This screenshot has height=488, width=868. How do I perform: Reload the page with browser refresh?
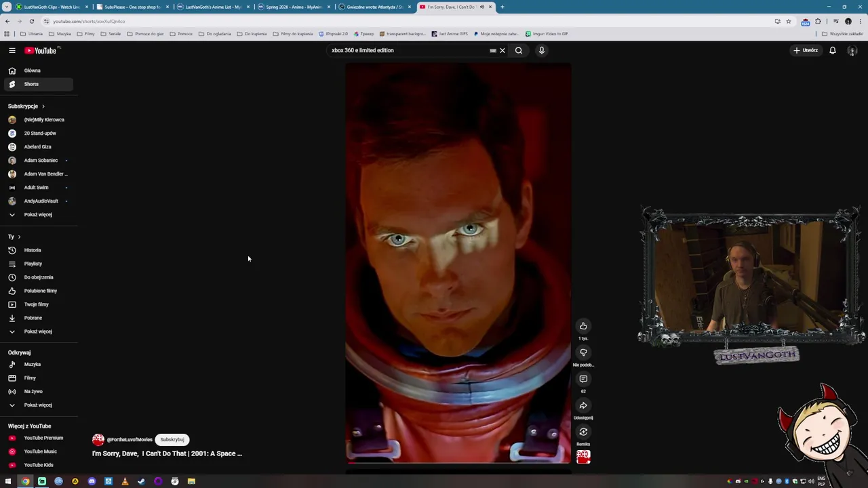pyautogui.click(x=31, y=21)
